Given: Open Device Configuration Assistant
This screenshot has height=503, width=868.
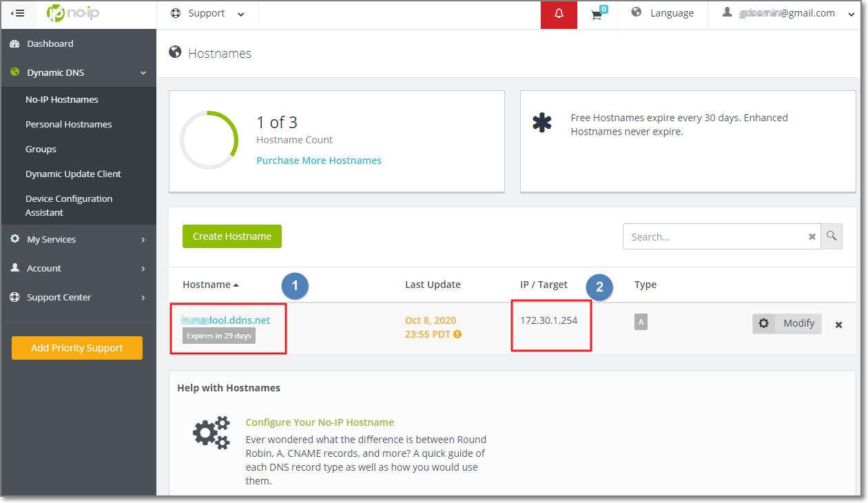Looking at the screenshot, I should [69, 205].
